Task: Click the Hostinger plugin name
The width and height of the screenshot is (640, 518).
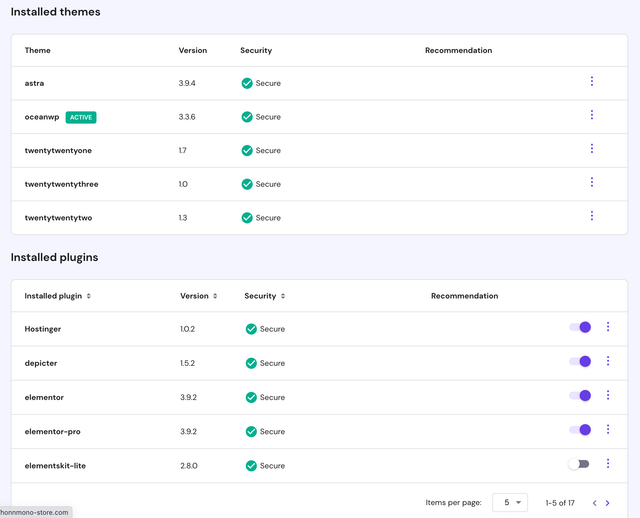Action: point(42,329)
